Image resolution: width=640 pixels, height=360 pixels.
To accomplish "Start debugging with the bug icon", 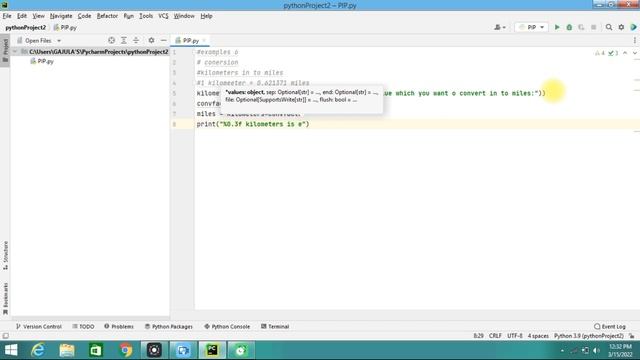I will click(569, 27).
